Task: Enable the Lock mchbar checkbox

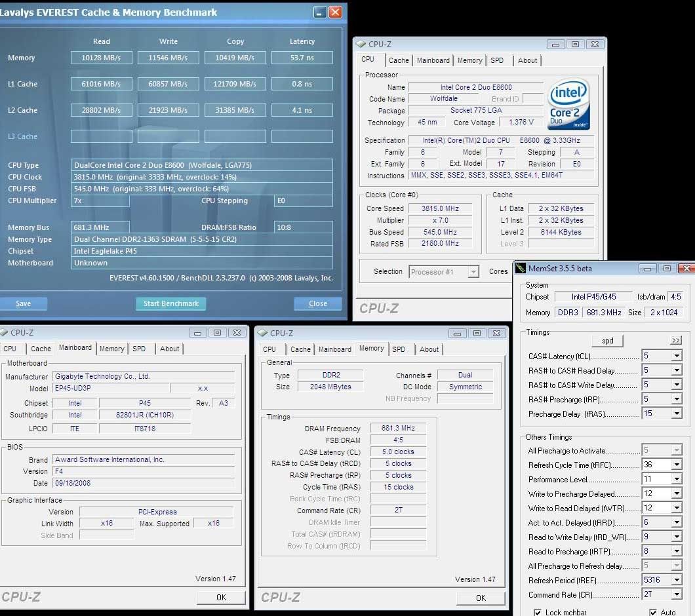Action: (x=538, y=612)
